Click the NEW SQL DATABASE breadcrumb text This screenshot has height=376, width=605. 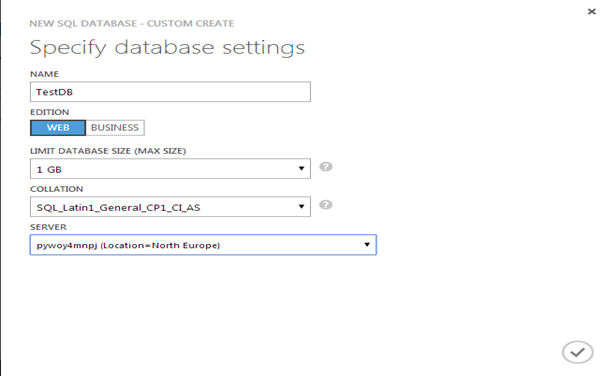point(83,24)
